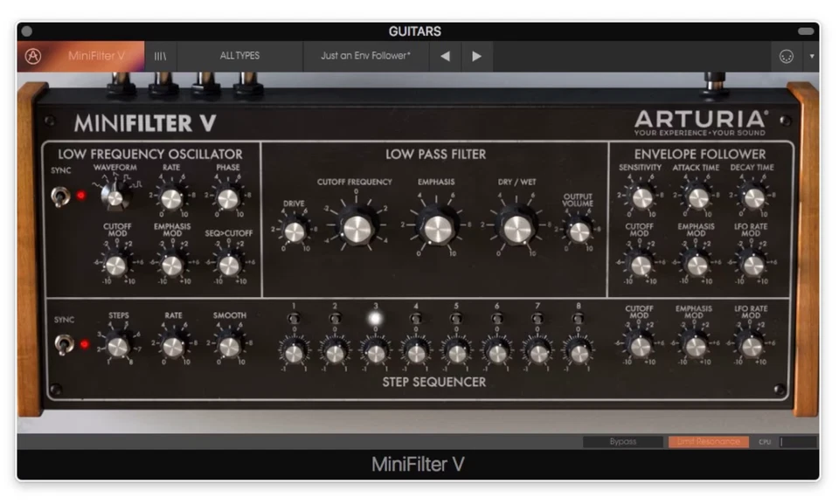Adjust the Cutoff Frequency knob
This screenshot has height=504, width=839.
point(357,230)
